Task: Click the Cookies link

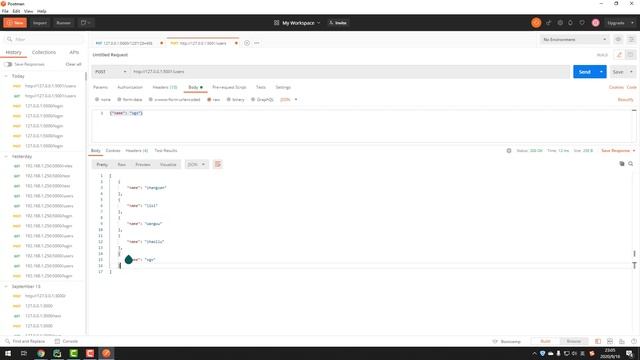Action: (x=616, y=87)
